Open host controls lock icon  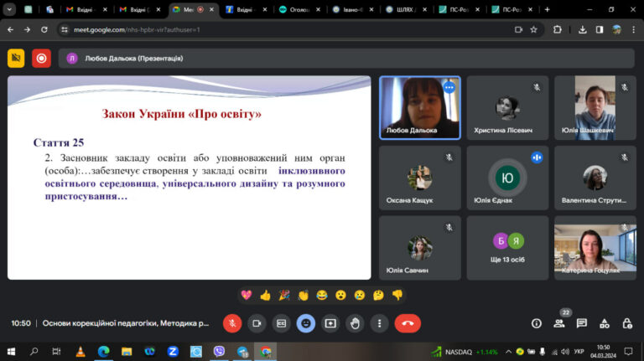pyautogui.click(x=627, y=323)
